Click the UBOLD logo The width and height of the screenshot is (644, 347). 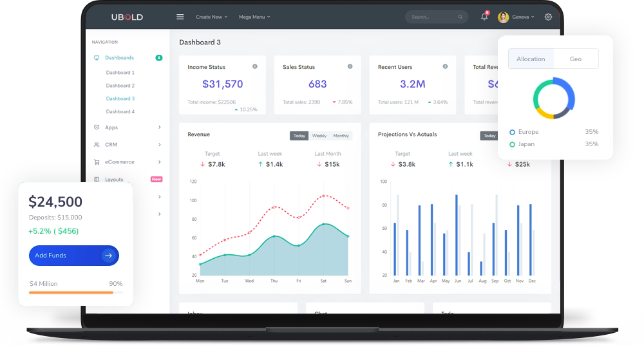pyautogui.click(x=127, y=17)
